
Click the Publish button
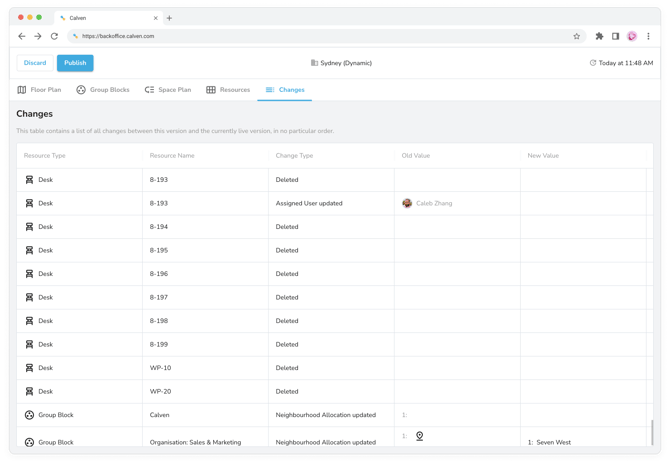75,63
